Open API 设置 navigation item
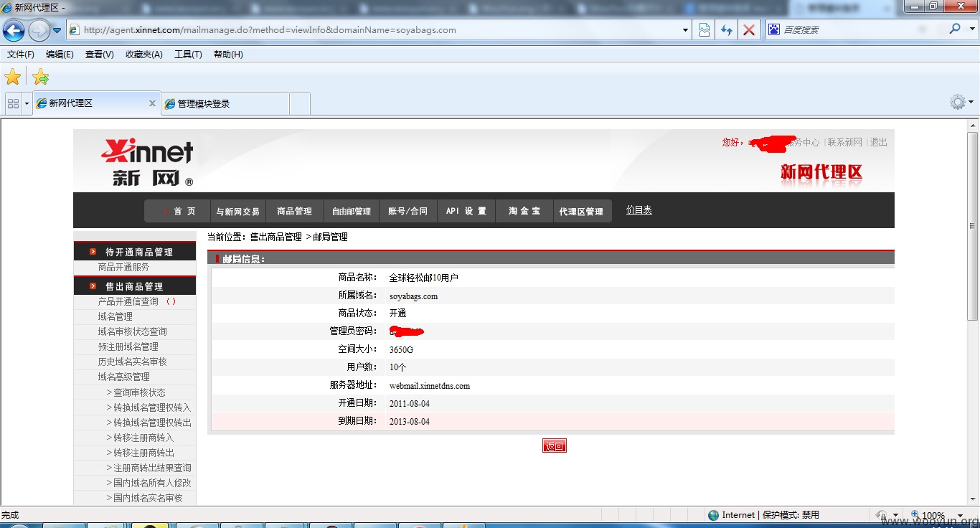This screenshot has height=528, width=980. 466,211
